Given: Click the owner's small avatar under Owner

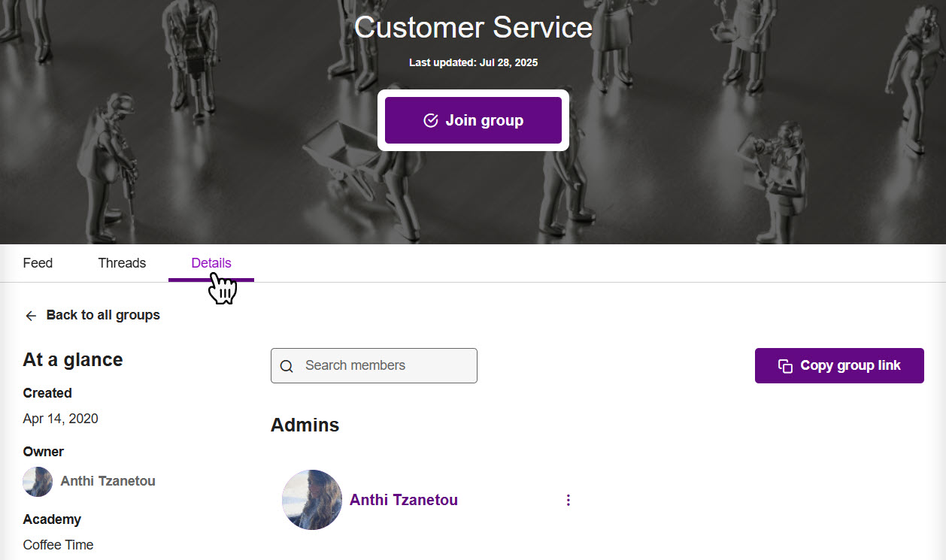Looking at the screenshot, I should pyautogui.click(x=38, y=481).
